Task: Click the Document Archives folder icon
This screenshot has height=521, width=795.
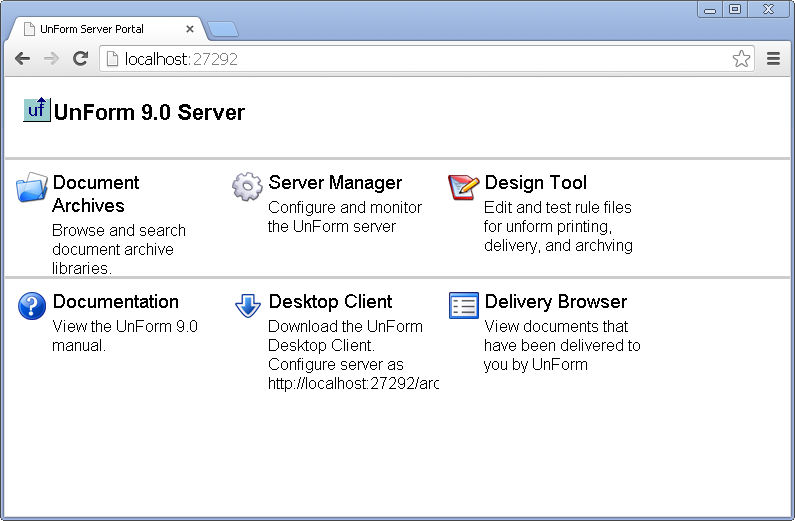Action: (x=32, y=187)
